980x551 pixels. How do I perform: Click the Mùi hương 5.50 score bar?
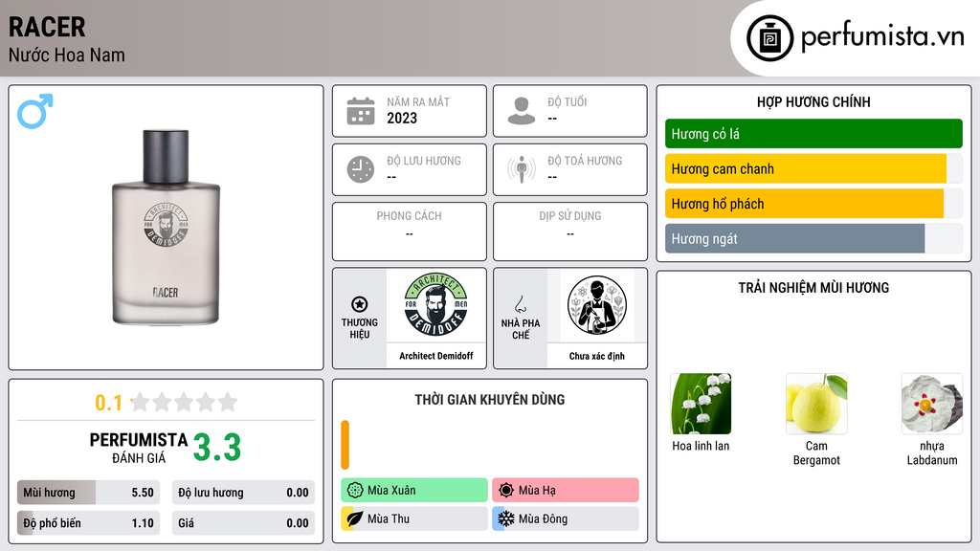pos(88,493)
